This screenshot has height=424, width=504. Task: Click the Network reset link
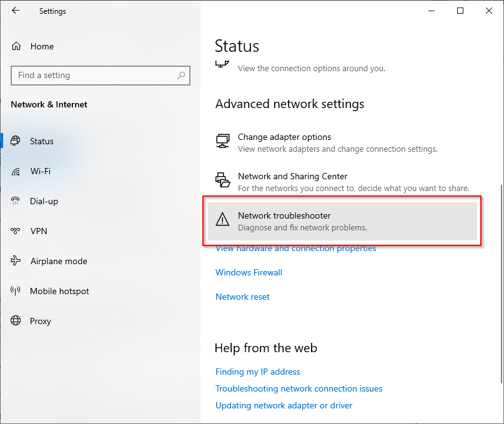click(x=242, y=297)
